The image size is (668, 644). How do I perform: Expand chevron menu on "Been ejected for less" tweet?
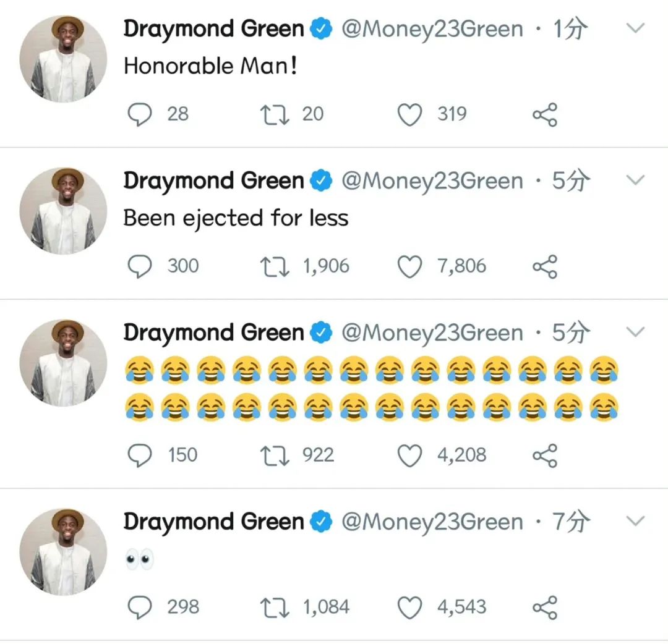tap(636, 180)
